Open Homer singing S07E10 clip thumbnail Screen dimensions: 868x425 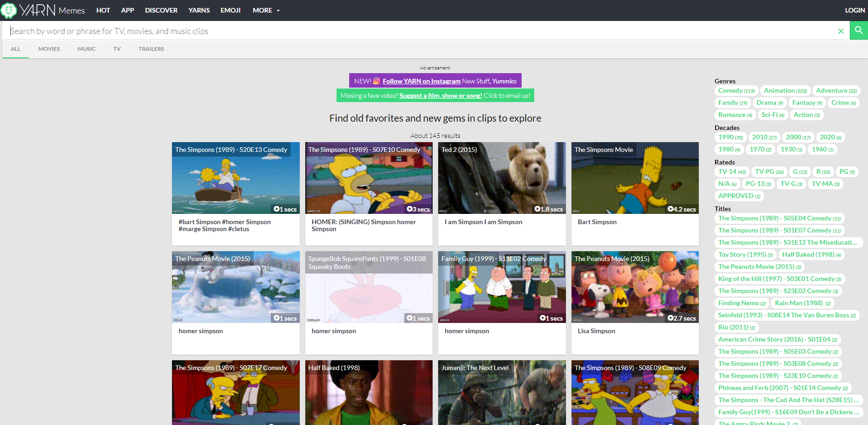[x=369, y=178]
